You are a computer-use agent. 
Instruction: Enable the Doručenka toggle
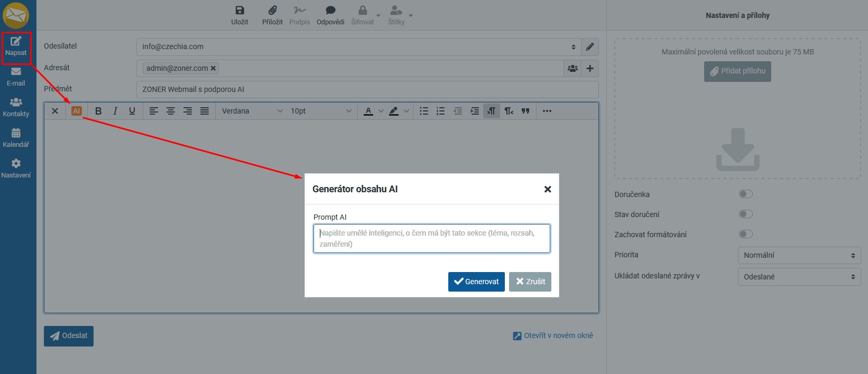(x=745, y=194)
